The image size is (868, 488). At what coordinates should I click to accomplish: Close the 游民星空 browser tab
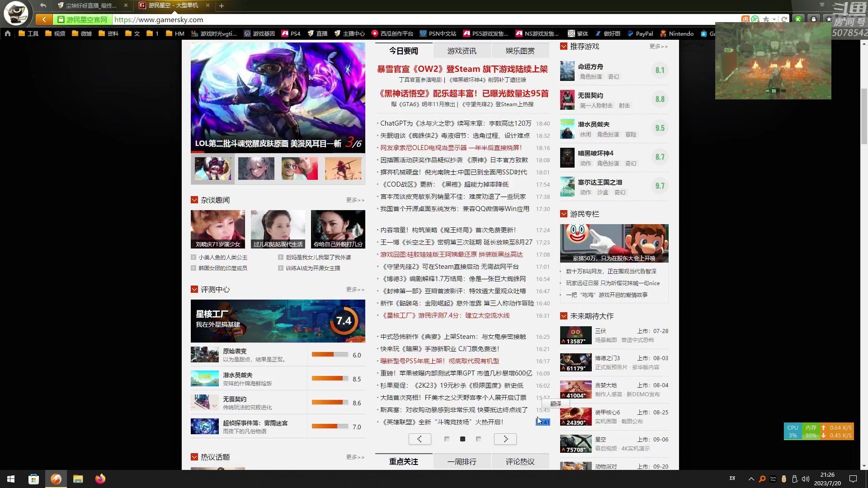tap(208, 5)
